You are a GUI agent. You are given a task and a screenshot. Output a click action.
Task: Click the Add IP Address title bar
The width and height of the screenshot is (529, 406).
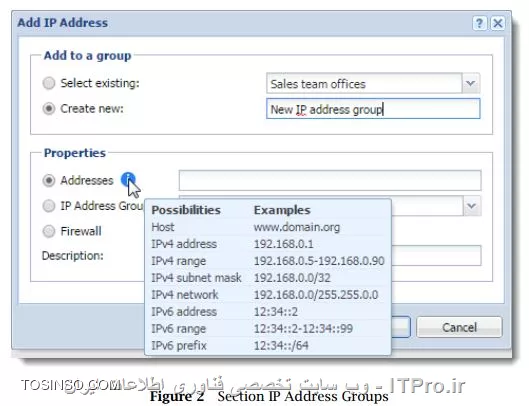[243, 23]
